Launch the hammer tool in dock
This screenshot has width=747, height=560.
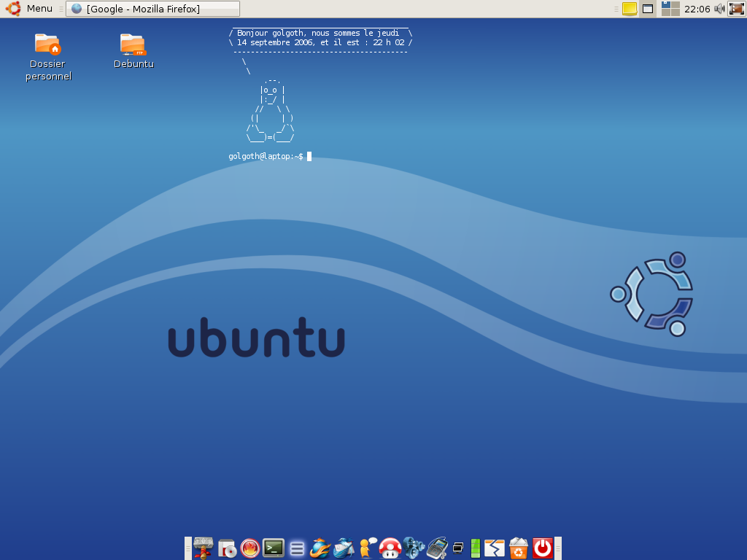tap(204, 548)
